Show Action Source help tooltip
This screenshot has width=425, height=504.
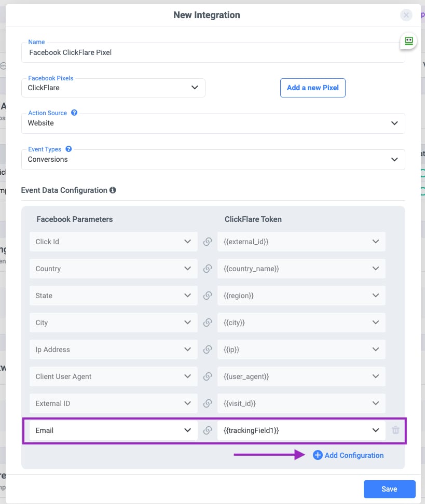tap(74, 113)
